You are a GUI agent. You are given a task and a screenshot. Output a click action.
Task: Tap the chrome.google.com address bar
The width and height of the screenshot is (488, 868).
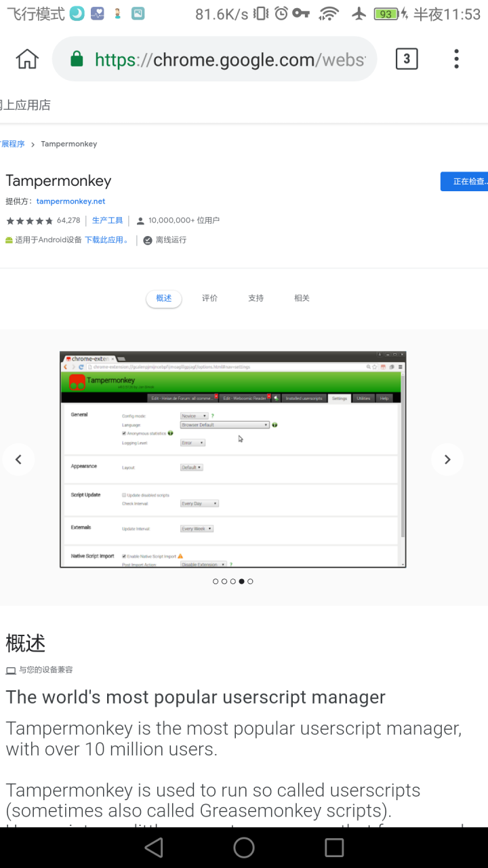[x=214, y=59]
